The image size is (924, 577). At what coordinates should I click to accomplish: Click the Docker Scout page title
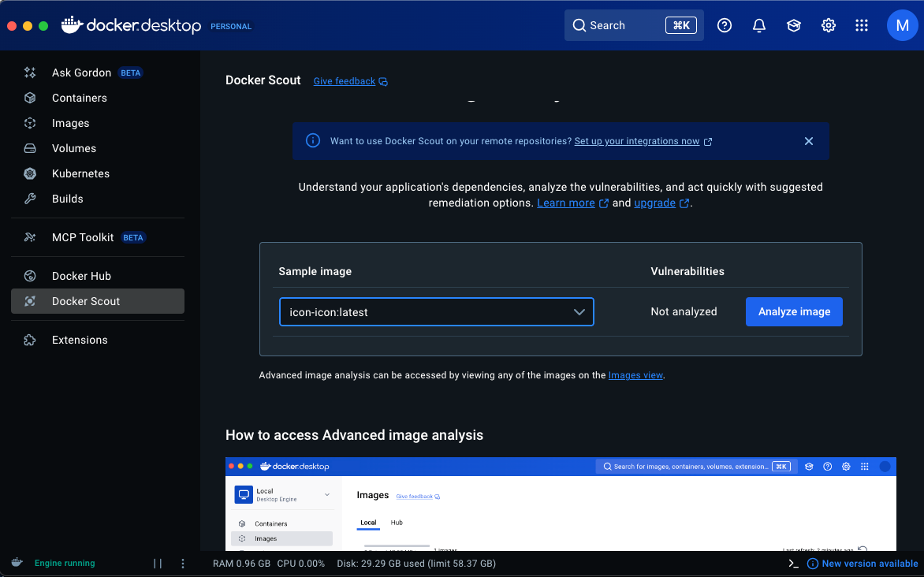point(263,80)
